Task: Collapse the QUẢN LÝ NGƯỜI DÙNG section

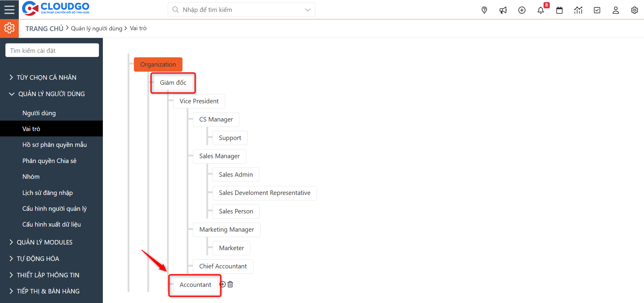Action: [x=52, y=93]
